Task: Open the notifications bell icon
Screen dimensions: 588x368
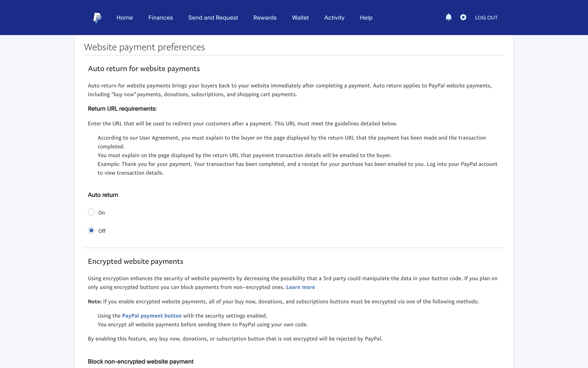Action: [x=449, y=17]
